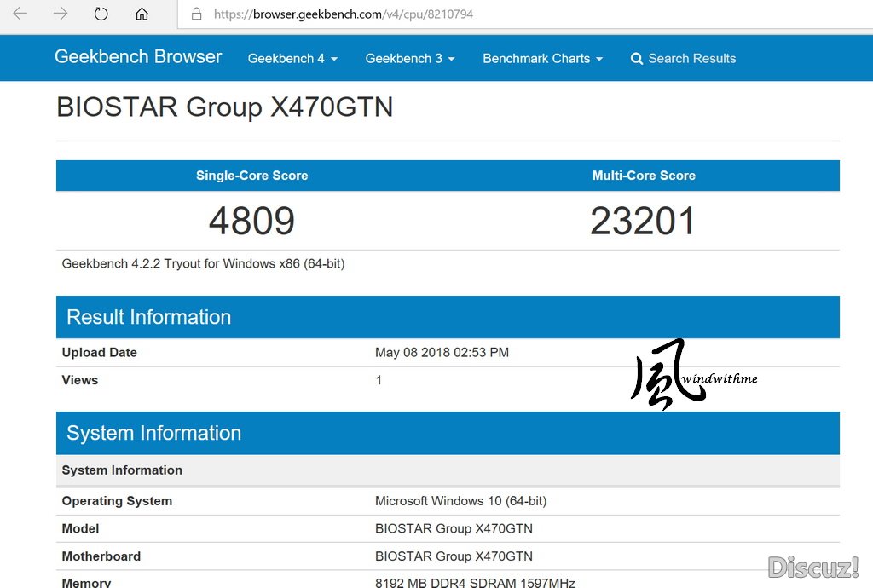Open the Search Results nav item

point(691,59)
